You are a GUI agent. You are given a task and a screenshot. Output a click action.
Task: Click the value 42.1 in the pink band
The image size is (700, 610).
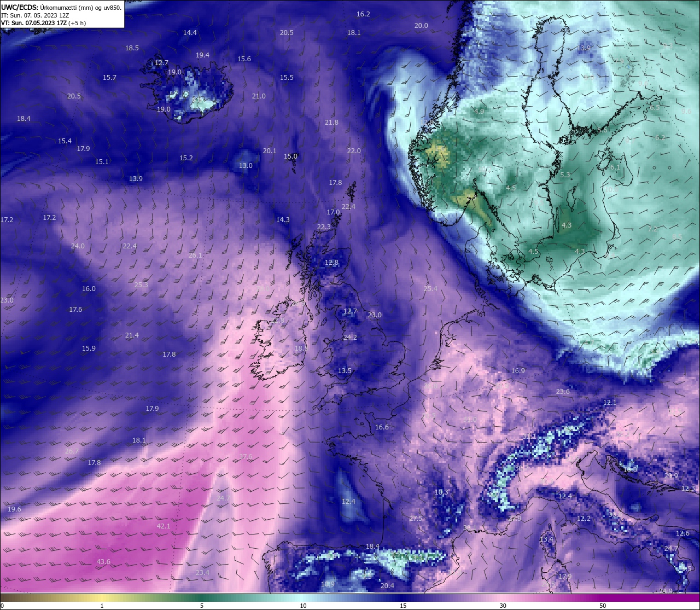(164, 526)
